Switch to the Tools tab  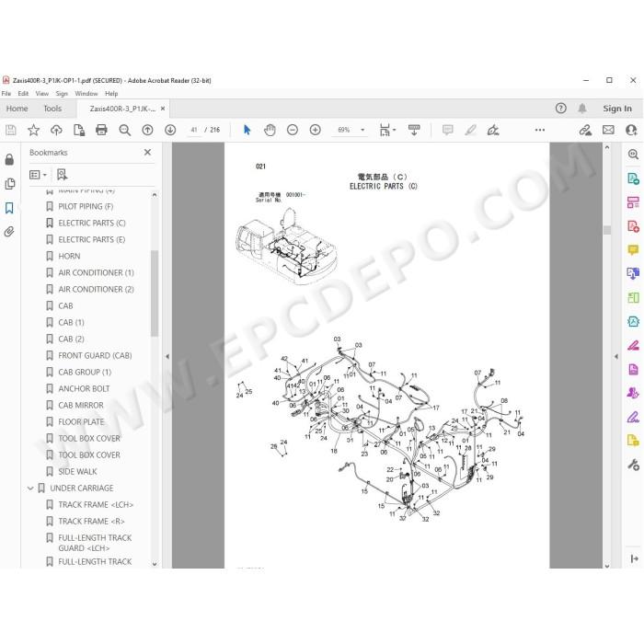click(52, 109)
